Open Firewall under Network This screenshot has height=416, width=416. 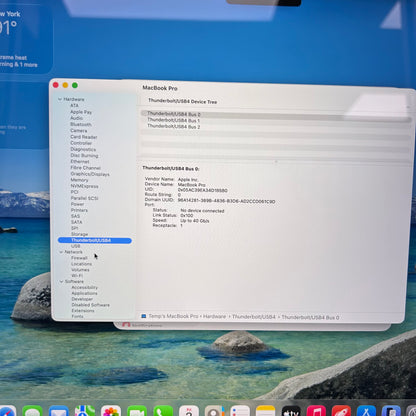(x=79, y=258)
